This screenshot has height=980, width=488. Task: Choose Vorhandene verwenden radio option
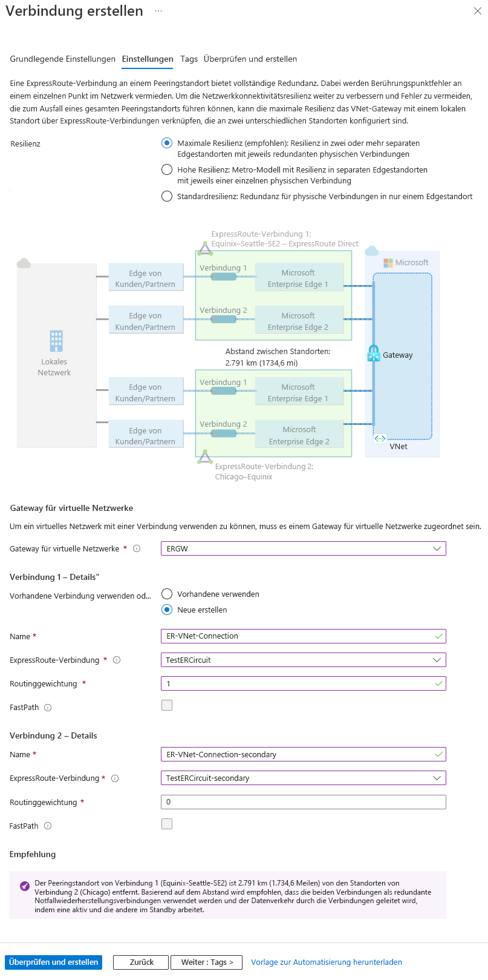(x=167, y=594)
